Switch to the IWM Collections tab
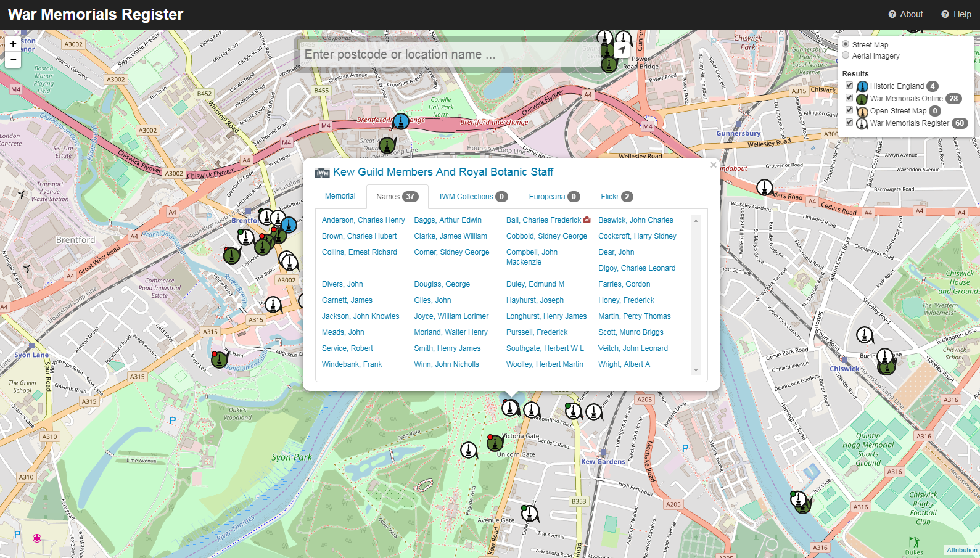Viewport: 980px width, 558px height. [x=473, y=197]
